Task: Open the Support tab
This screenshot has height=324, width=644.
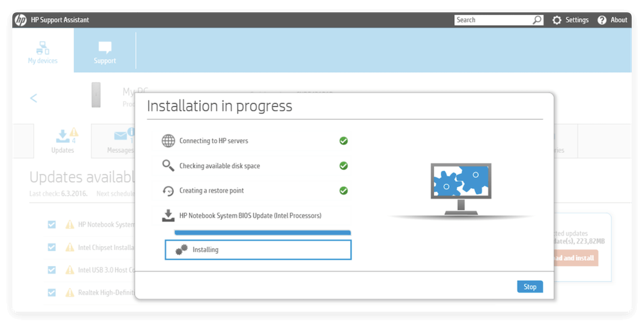Action: (x=105, y=52)
